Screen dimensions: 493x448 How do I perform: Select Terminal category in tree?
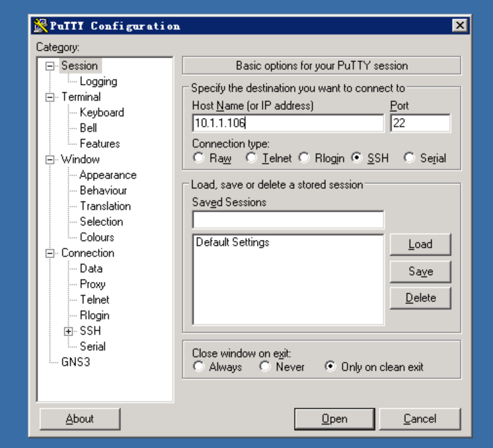pyautogui.click(x=81, y=97)
